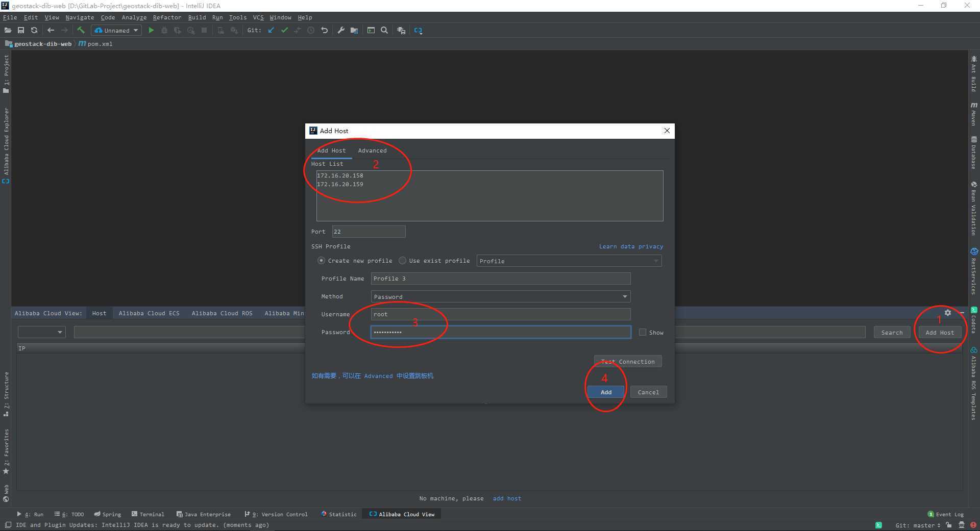Click the Test Connection button
Screen dimensions: 980x531
pyautogui.click(x=628, y=361)
